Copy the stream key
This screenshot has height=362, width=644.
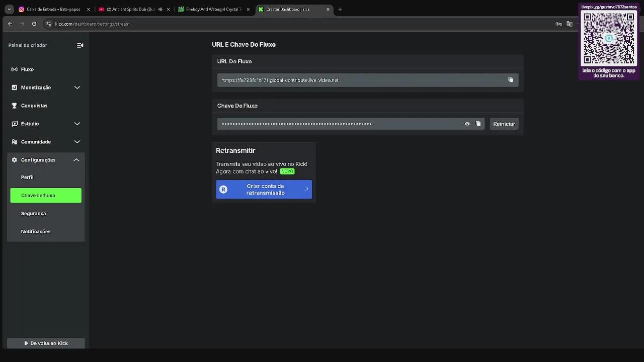(x=478, y=124)
